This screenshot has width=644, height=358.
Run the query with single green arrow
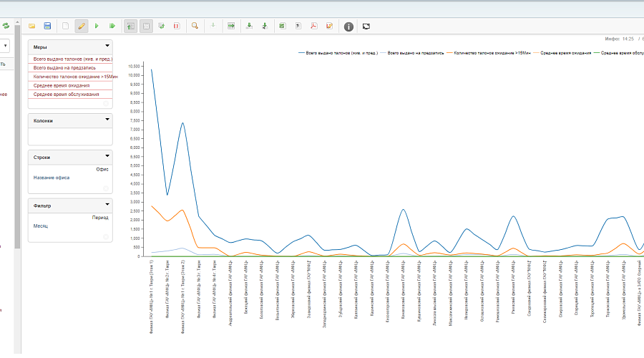pyautogui.click(x=97, y=26)
